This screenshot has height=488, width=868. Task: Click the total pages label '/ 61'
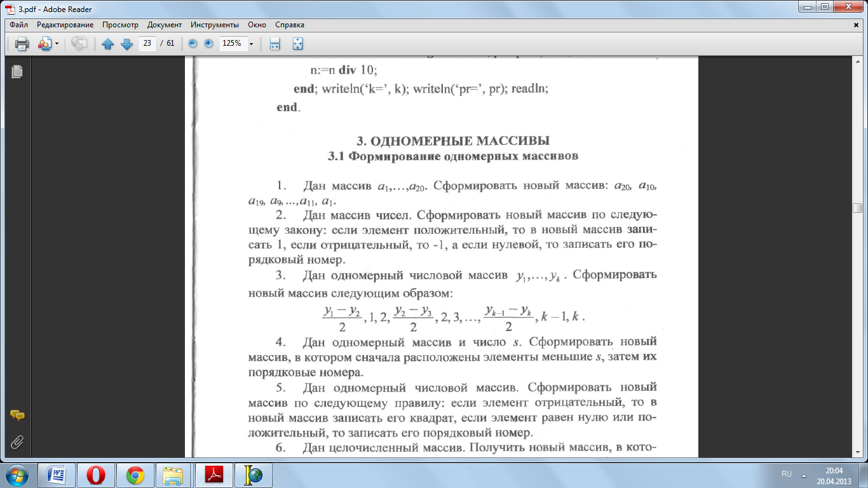coord(168,43)
